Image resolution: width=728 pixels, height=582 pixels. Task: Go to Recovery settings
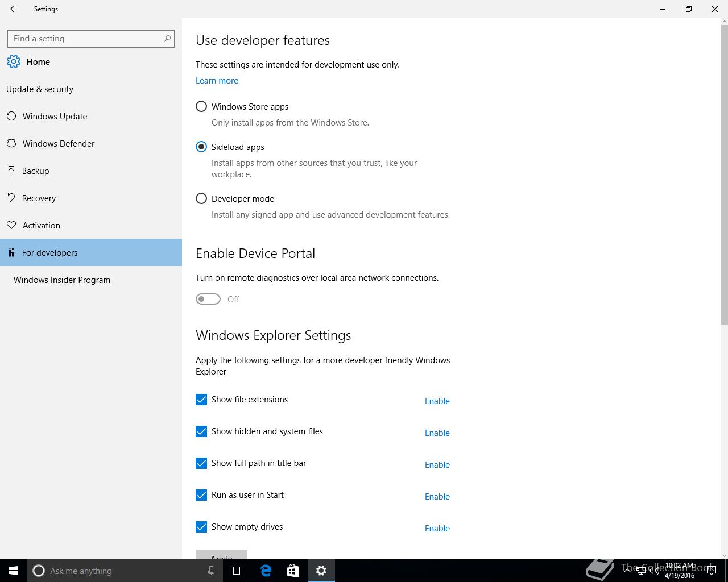pos(91,198)
